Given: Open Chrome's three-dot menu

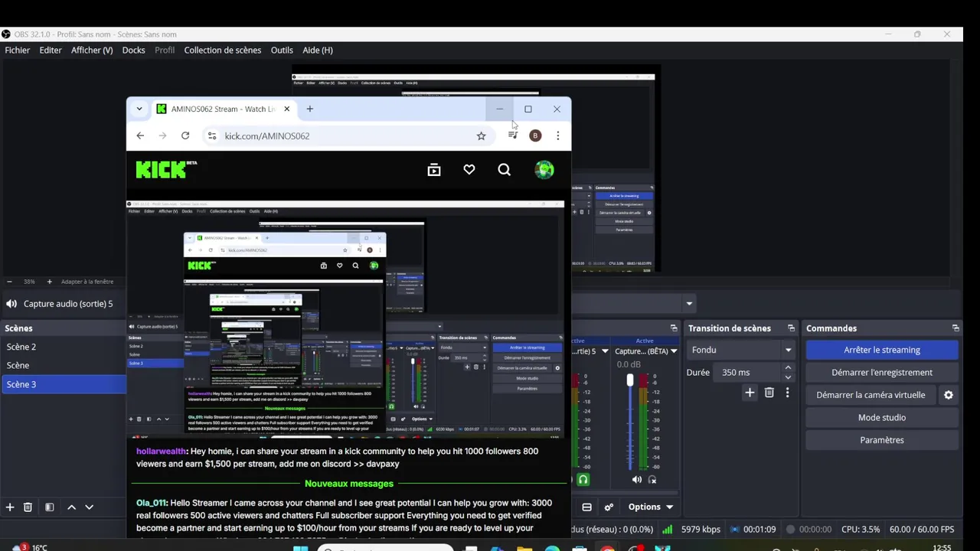Looking at the screenshot, I should [558, 135].
